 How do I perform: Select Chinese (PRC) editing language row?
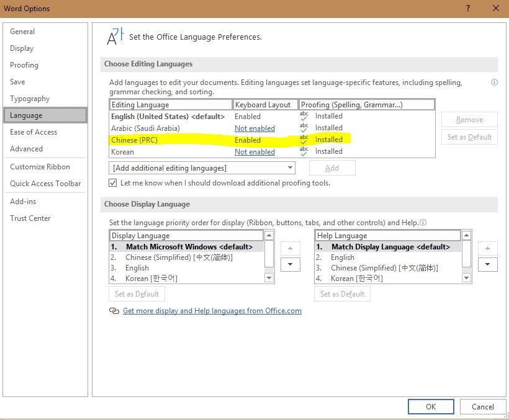coord(272,140)
